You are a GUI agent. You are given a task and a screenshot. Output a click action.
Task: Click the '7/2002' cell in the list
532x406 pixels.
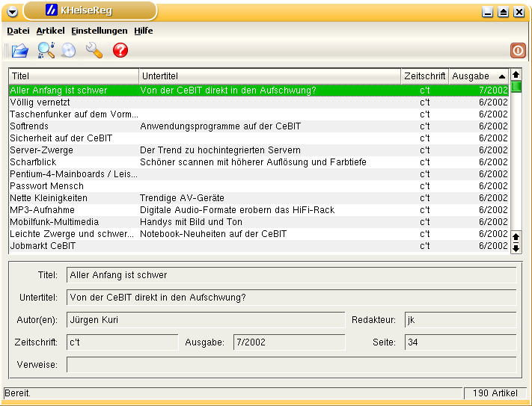[x=493, y=90]
